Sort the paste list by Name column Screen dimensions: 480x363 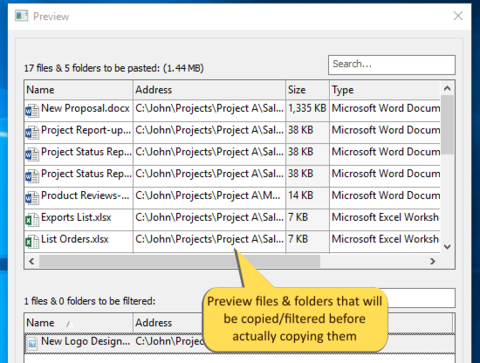(79, 90)
